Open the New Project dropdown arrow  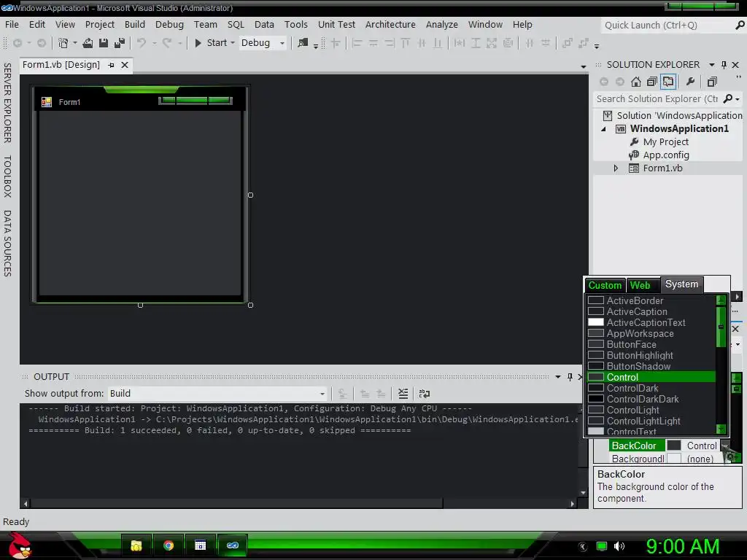[x=75, y=43]
